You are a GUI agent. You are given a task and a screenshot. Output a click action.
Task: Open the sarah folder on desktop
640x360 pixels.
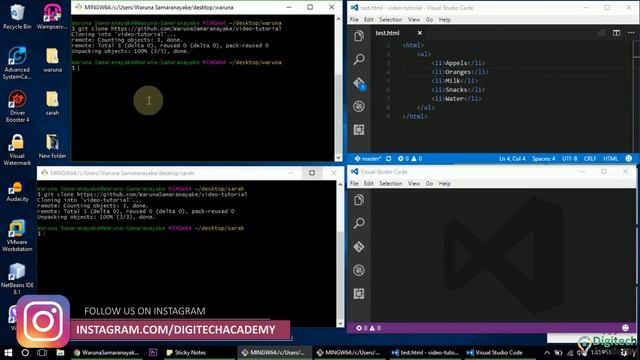tap(52, 103)
